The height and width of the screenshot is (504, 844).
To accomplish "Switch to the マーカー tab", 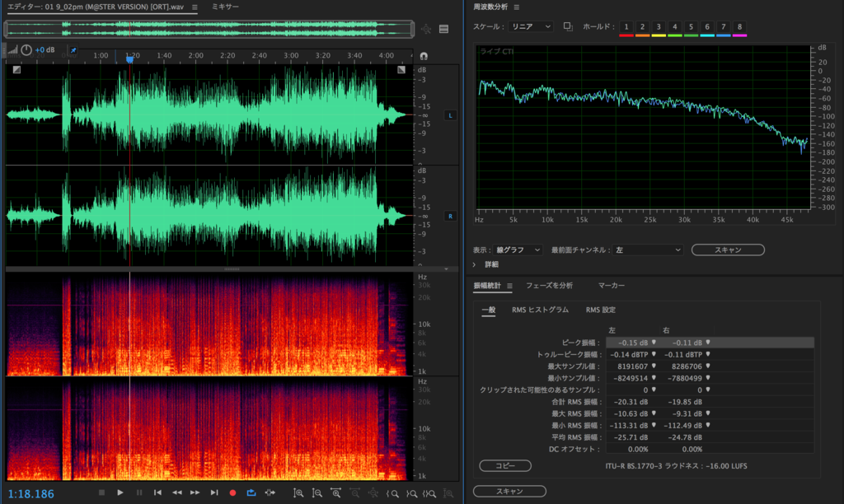I will [612, 286].
